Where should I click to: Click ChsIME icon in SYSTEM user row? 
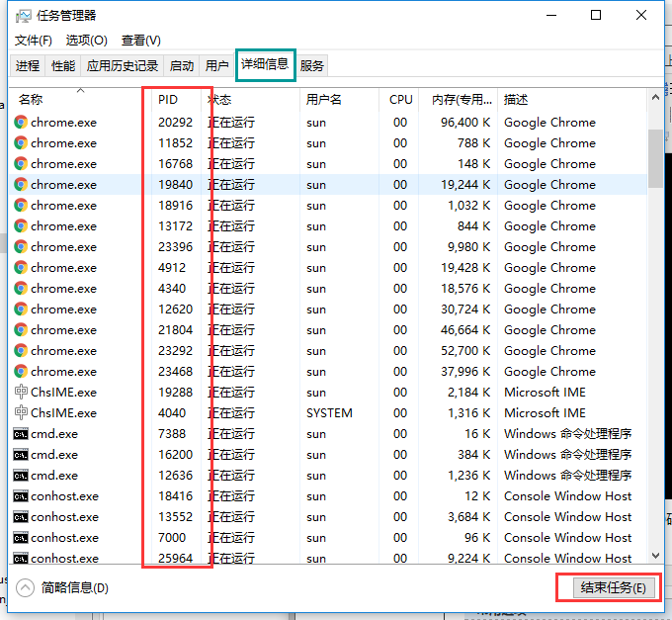point(21,413)
